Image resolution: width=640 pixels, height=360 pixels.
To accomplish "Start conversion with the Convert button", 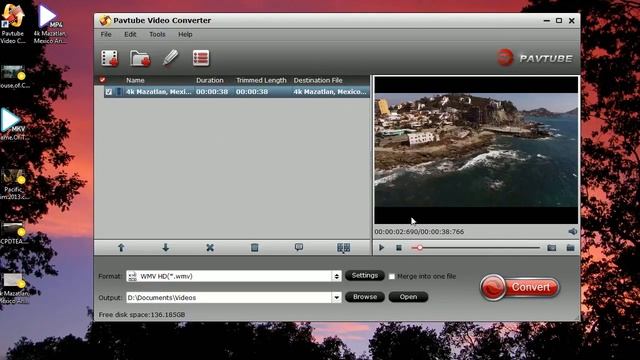I will click(520, 287).
